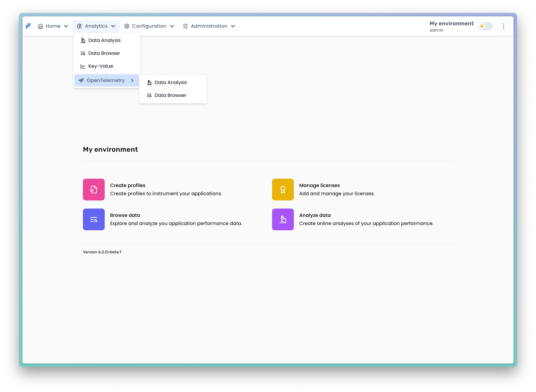Screen dimensions: 536x392
Task: Expand the Home dropdown chevron
Action: pos(66,26)
